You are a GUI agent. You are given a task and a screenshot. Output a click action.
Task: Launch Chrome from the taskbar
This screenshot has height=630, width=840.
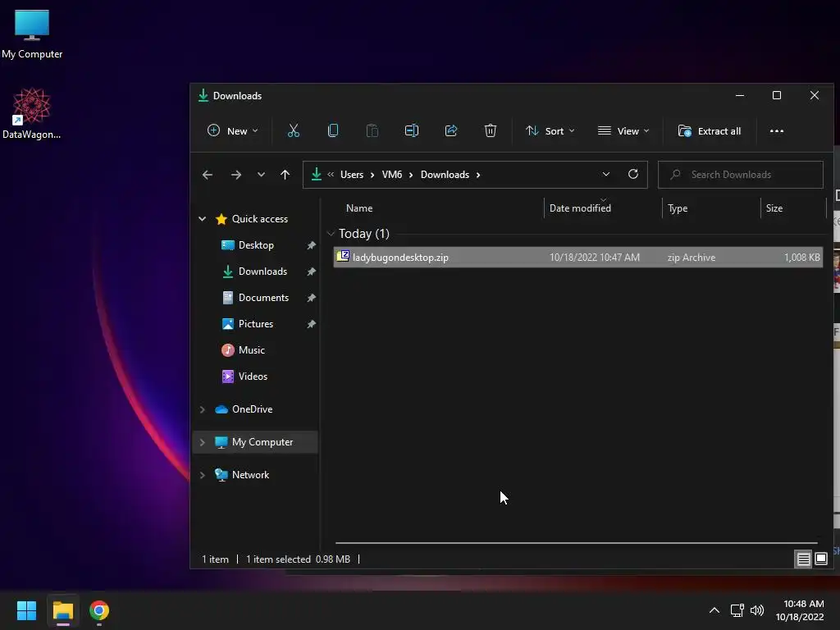point(99,610)
